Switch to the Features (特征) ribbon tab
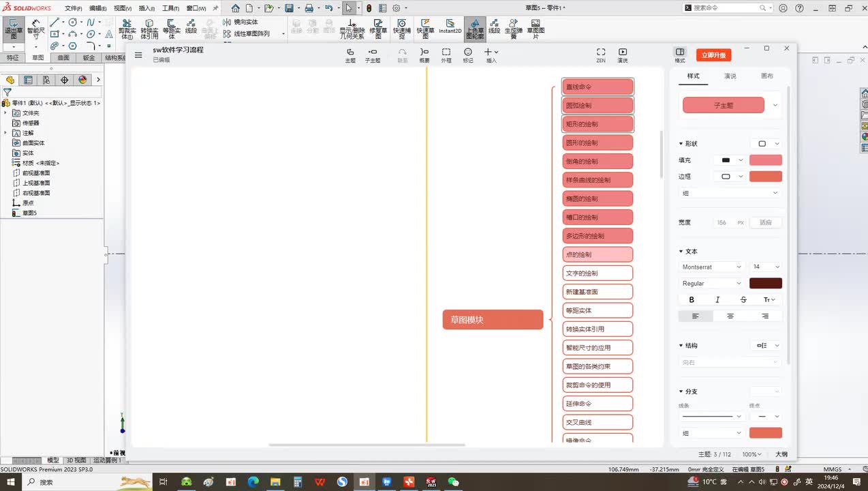Viewport: 868px width, 491px height. point(13,58)
